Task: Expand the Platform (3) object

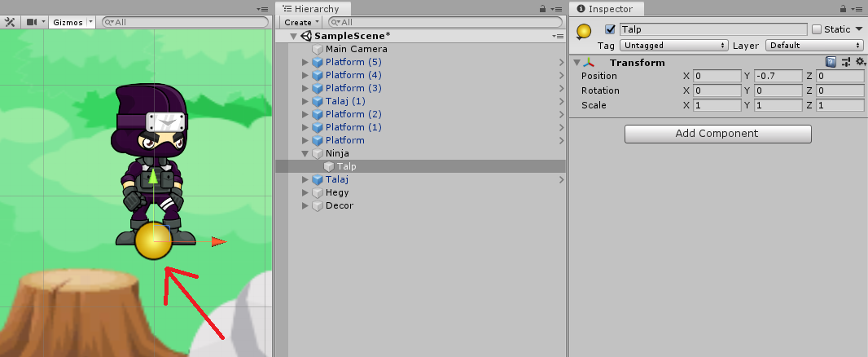Action: point(305,88)
